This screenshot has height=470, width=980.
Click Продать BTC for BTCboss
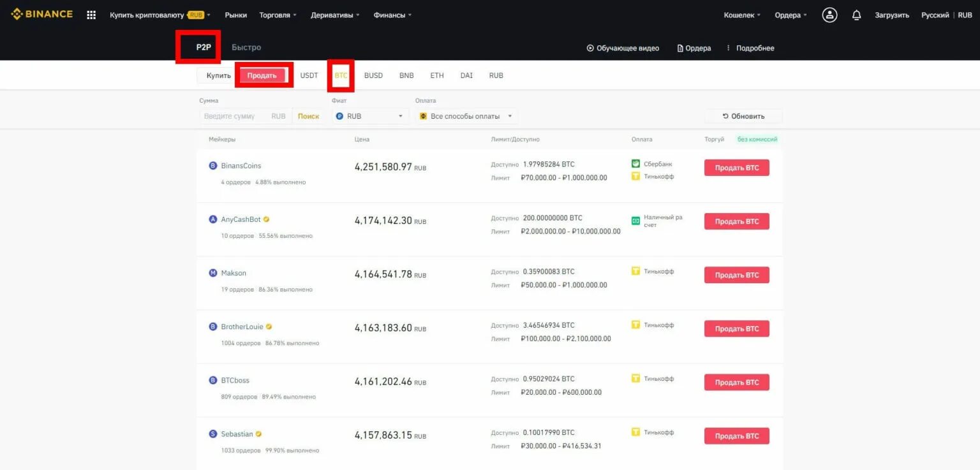click(737, 382)
